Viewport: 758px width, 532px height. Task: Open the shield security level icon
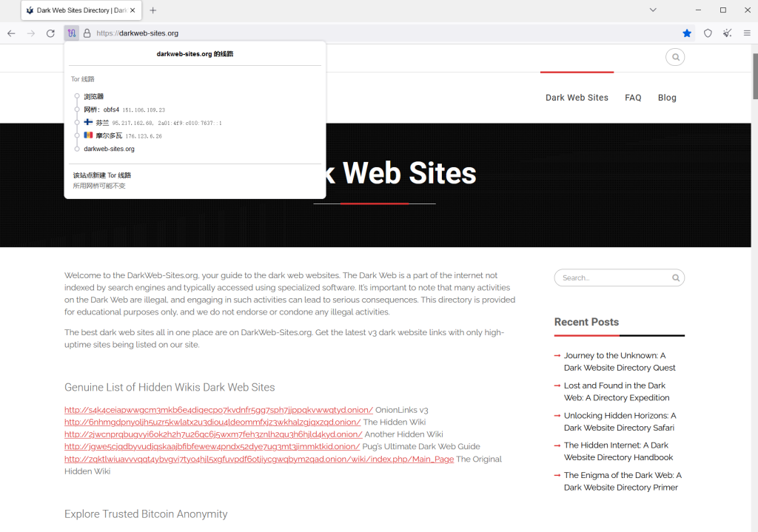pyautogui.click(x=708, y=33)
